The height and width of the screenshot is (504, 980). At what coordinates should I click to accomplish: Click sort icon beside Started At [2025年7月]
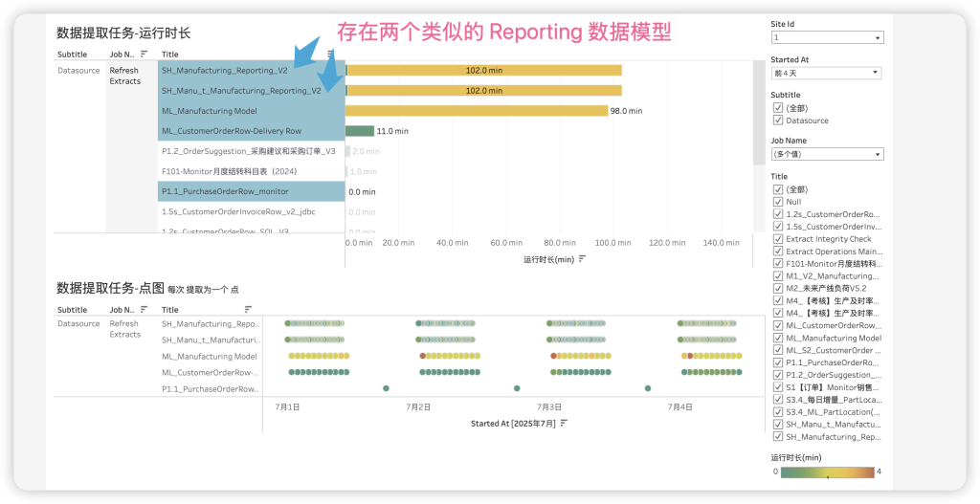point(564,423)
